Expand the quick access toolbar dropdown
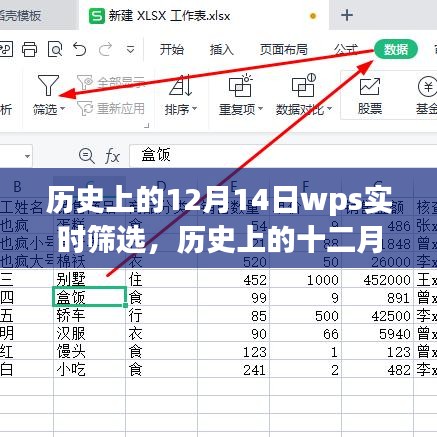Image resolution: width=437 pixels, height=437 pixels. [x=130, y=50]
